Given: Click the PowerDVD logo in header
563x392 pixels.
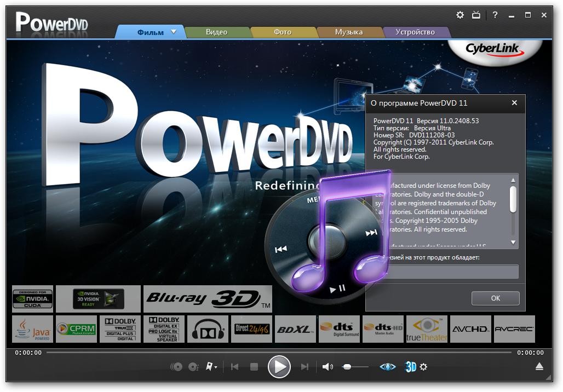Looking at the screenshot, I should click(51, 23).
